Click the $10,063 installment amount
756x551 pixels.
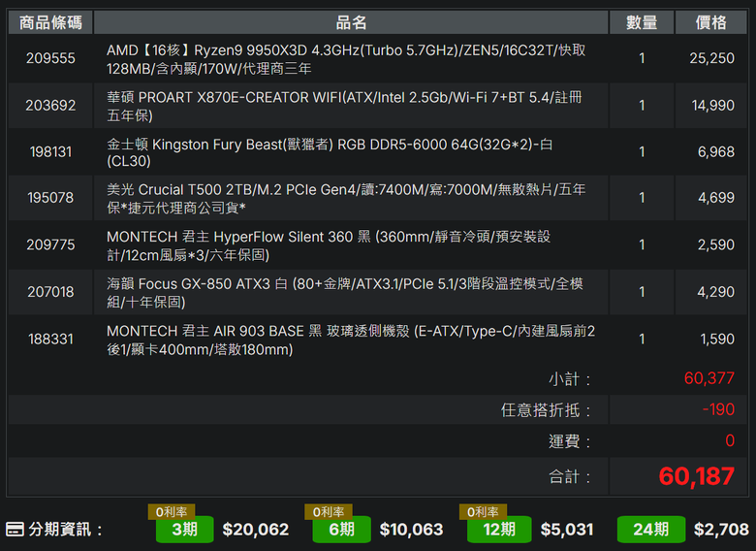(411, 530)
